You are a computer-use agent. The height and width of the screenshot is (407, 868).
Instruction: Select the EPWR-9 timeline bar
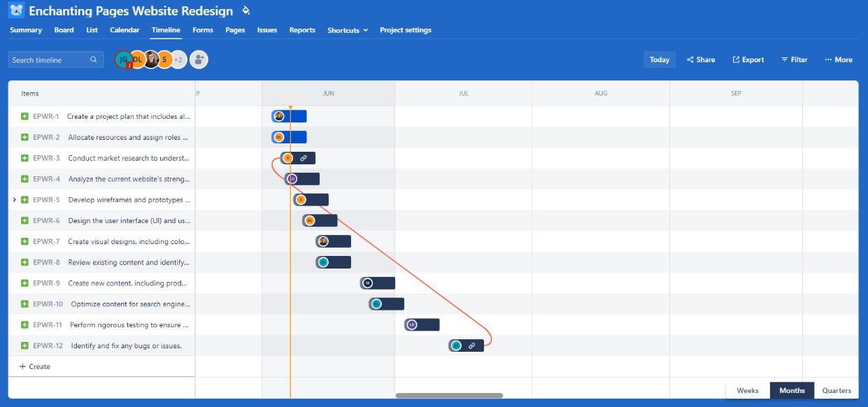click(x=378, y=283)
